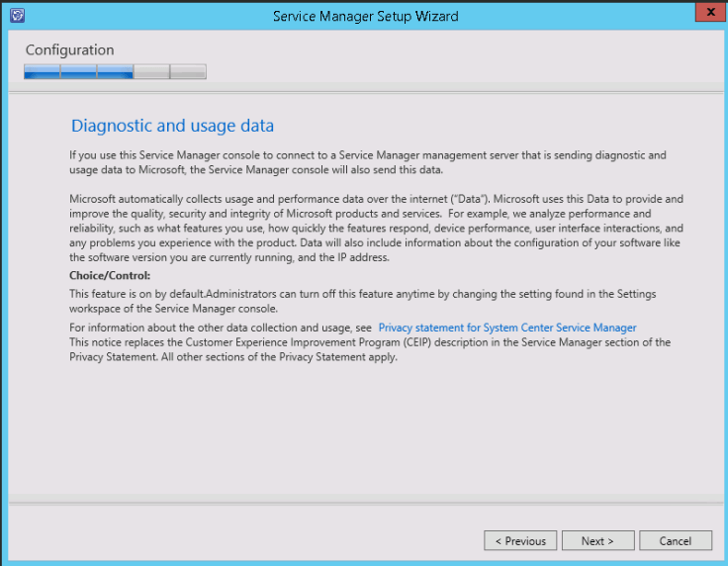Click the bold 'Choice/Control:' label

click(110, 275)
